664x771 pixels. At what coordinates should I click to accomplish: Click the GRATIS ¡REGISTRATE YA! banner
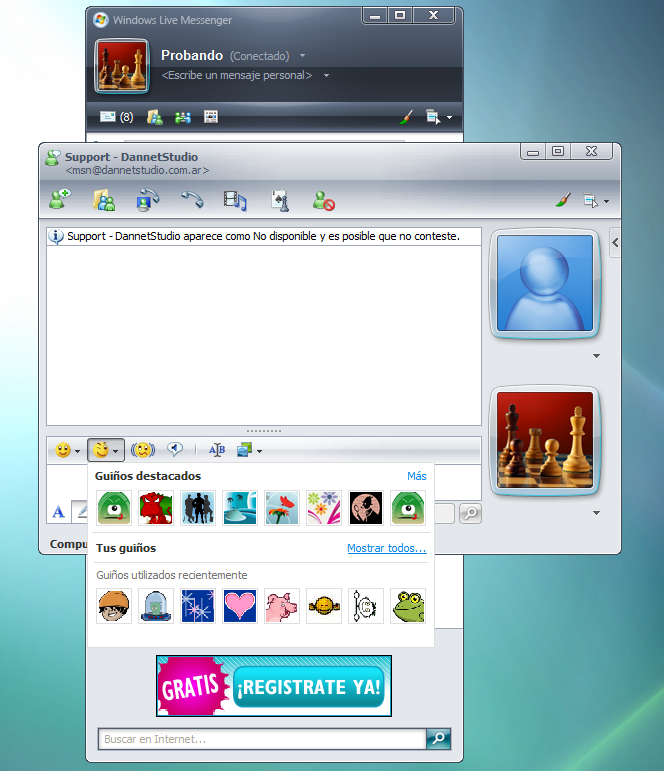(x=274, y=685)
